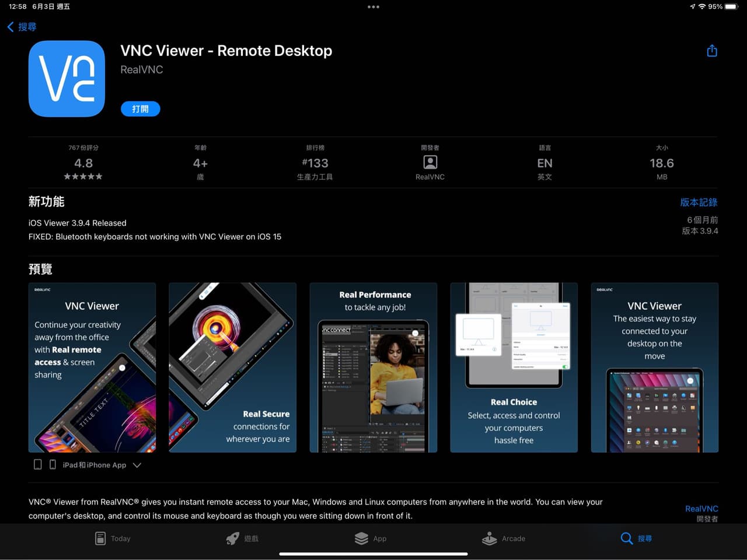Tap the share icon
Image resolution: width=747 pixels, height=560 pixels.
712,51
